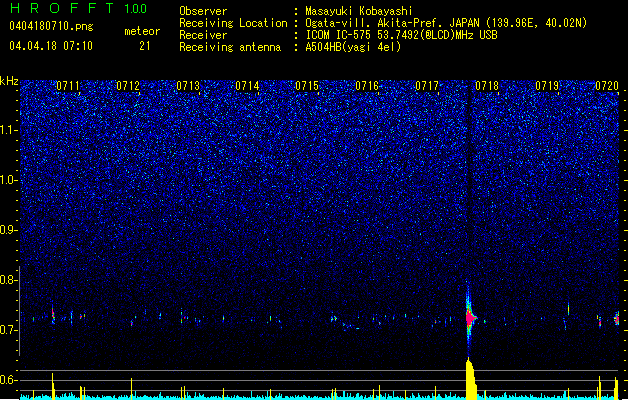Click the 0719 time marker
629x400 pixels.
(x=547, y=86)
